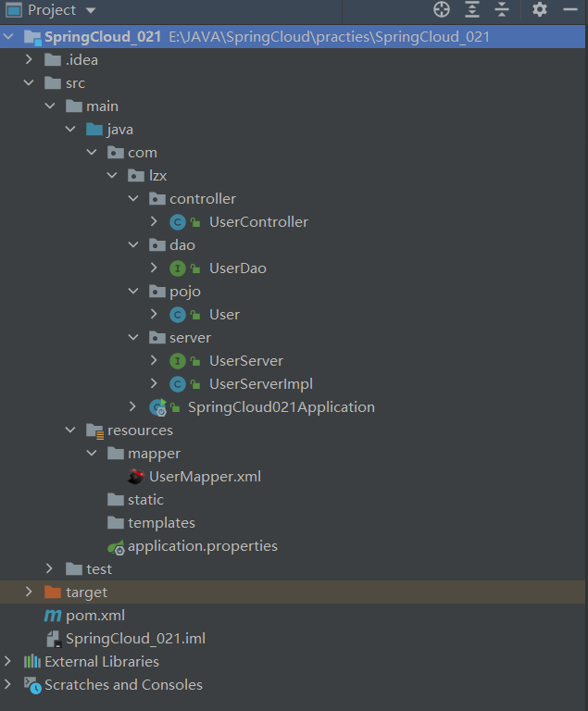Expand the UserDao interface node
Screen dimensions: 588x711
[x=154, y=268]
